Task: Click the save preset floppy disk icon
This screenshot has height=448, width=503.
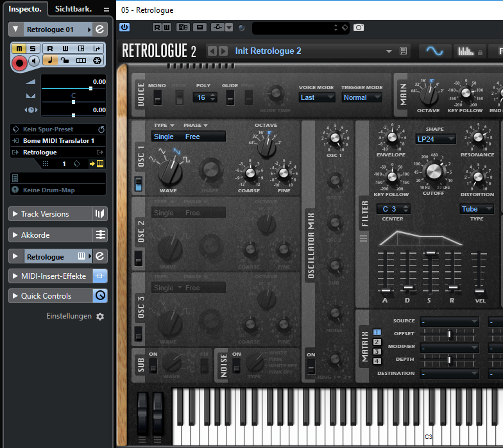Action: point(403,51)
